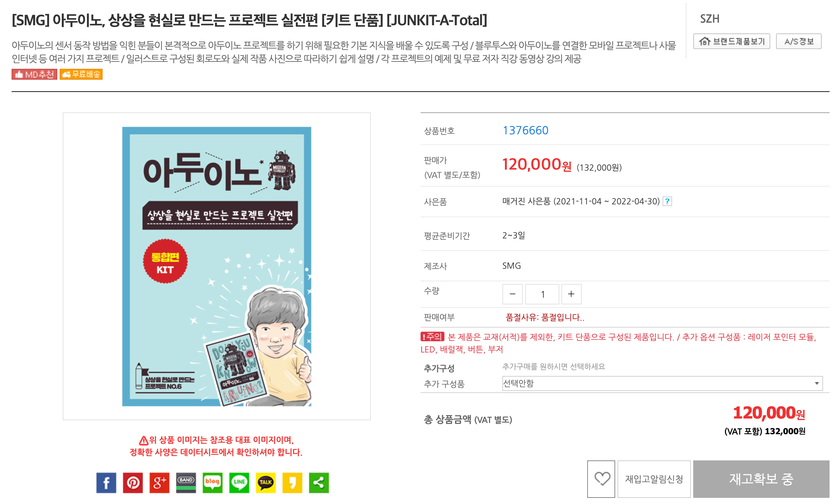835x504 pixels.
Task: Click the 재입고알림신청 button
Action: 654,479
